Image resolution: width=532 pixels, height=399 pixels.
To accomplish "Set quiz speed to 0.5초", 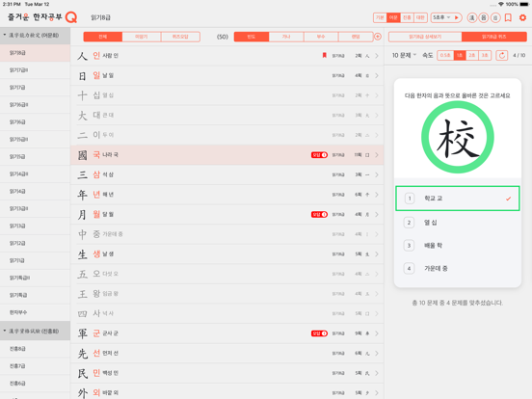I will 445,55.
